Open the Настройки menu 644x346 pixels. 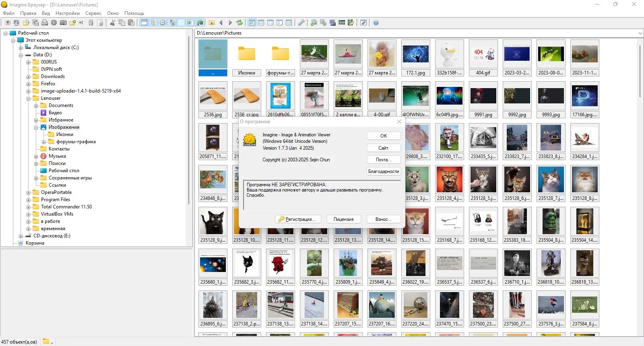coord(68,13)
